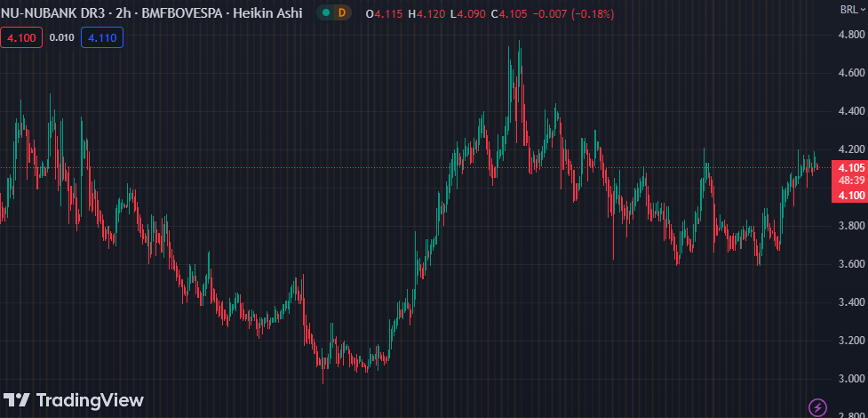Click the 0.010 spread value
Viewport: 868px width, 418px height.
(x=61, y=37)
